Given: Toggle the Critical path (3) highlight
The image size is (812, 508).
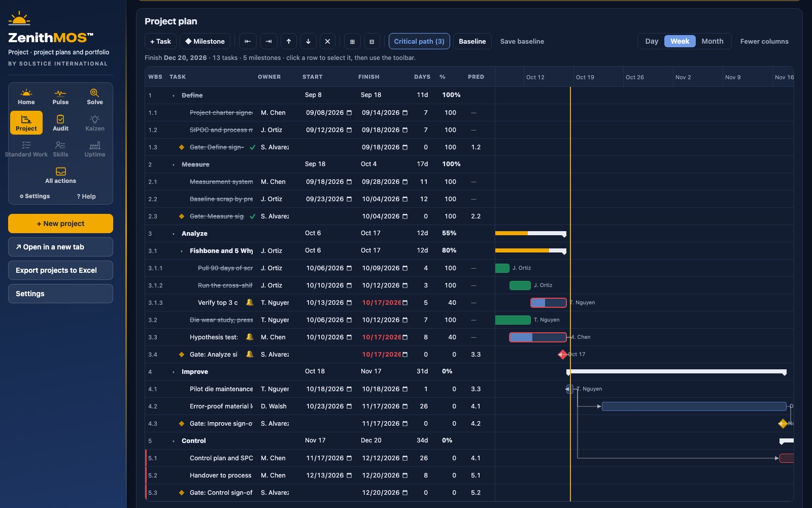Looking at the screenshot, I should [419, 42].
